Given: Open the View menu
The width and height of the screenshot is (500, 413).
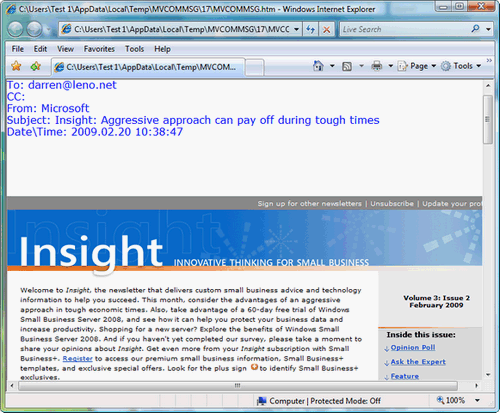Looking at the screenshot, I should click(65, 49).
